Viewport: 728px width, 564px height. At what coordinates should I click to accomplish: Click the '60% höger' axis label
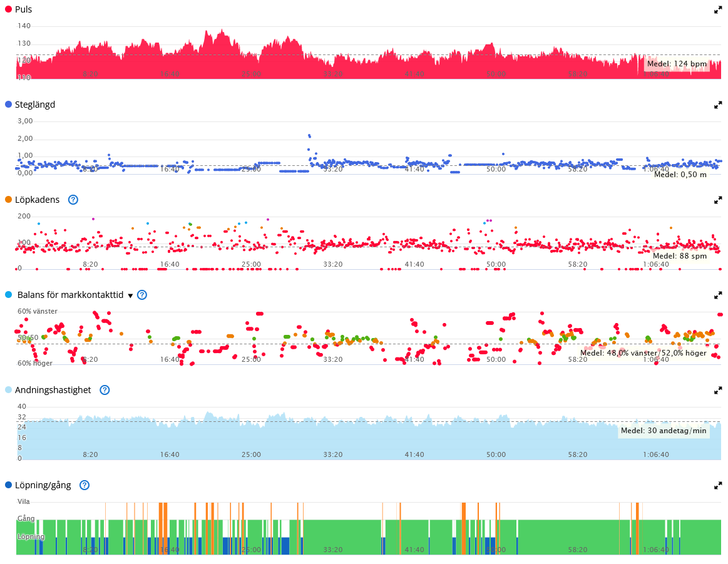click(x=35, y=363)
